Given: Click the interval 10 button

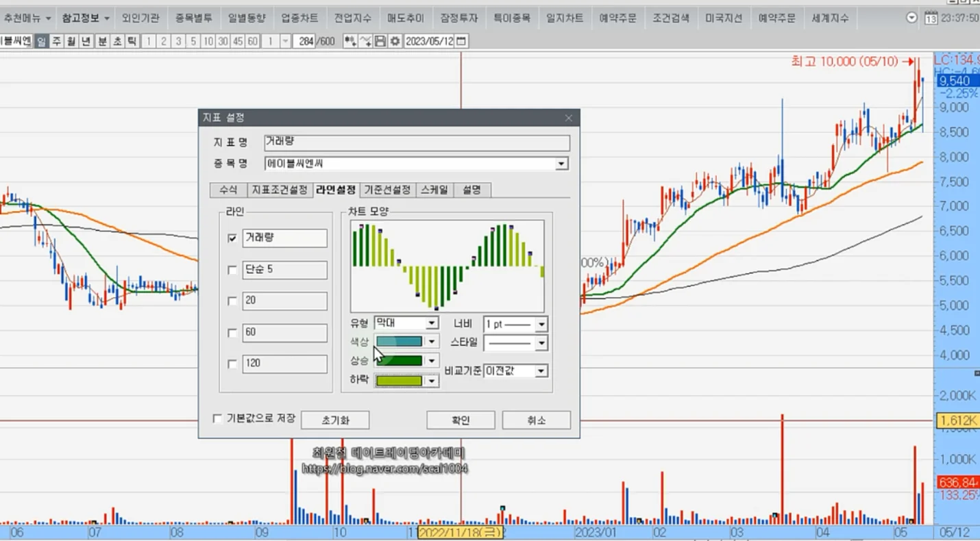Looking at the screenshot, I should (208, 41).
